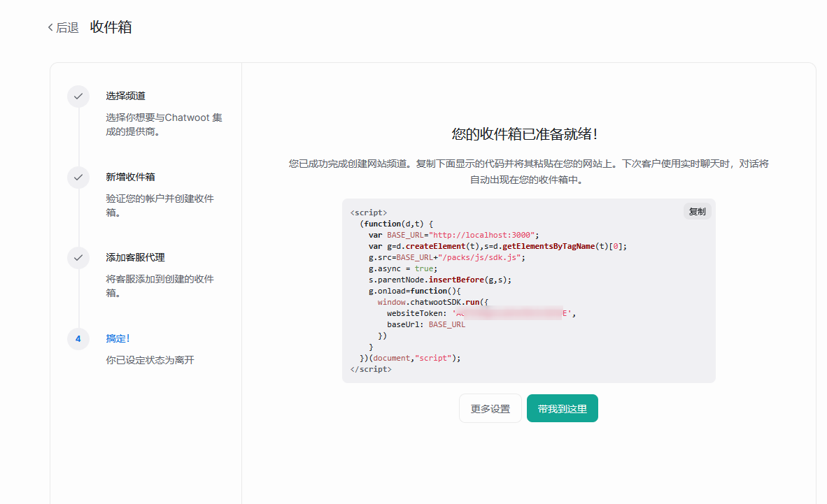The width and height of the screenshot is (827, 504).
Task: Click the checkmark icon beside 选择频道
Action: click(x=78, y=96)
